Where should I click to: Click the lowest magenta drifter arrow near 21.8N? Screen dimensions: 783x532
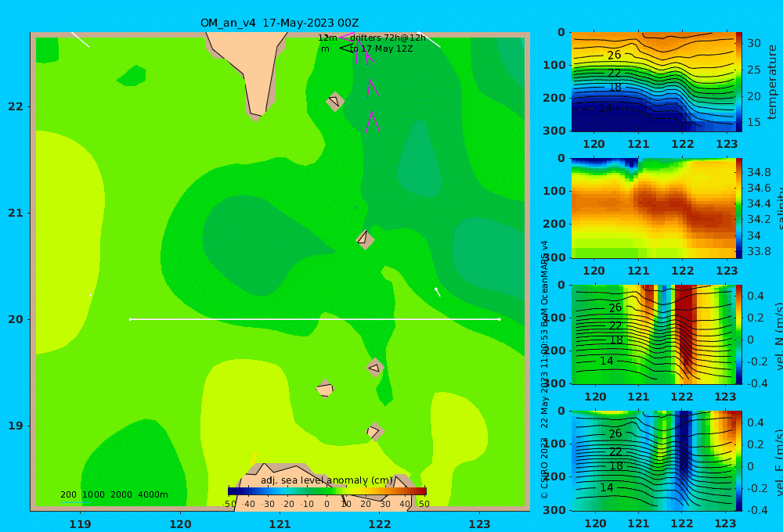click(372, 122)
